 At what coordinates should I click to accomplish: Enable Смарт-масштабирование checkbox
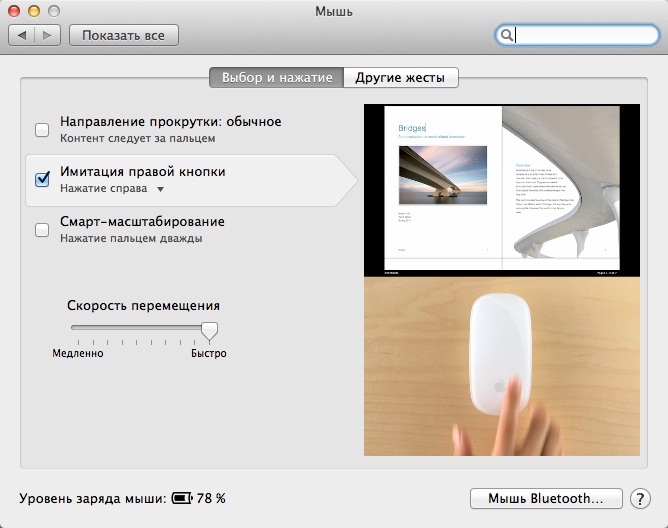coord(42,229)
